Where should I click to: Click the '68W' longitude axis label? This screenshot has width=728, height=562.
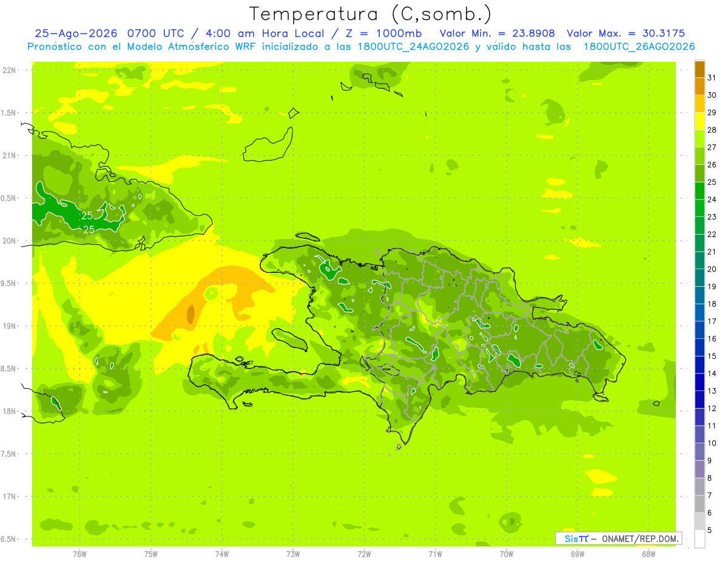point(649,554)
